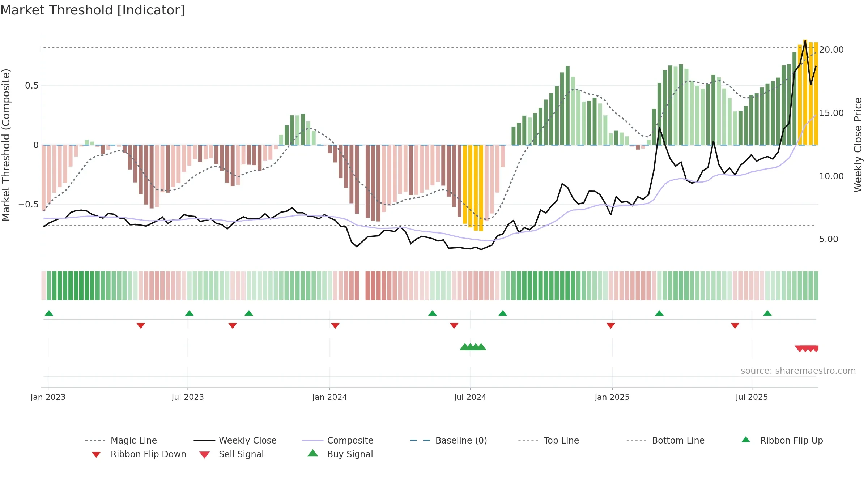Screen dimensions: 868x488
Task: Click the green triangle icon beside Ribbon Flip Up
Action: tap(746, 440)
